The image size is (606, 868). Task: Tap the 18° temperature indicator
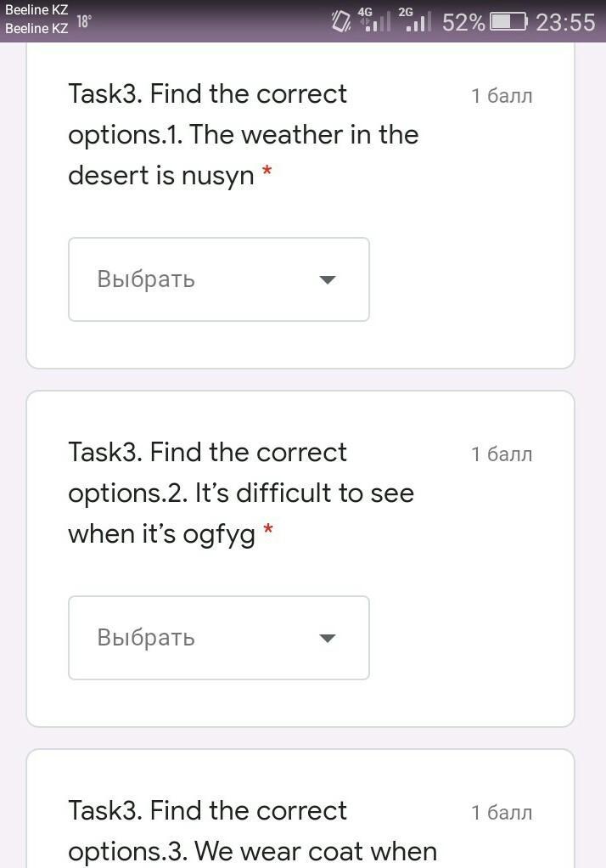[x=84, y=22]
